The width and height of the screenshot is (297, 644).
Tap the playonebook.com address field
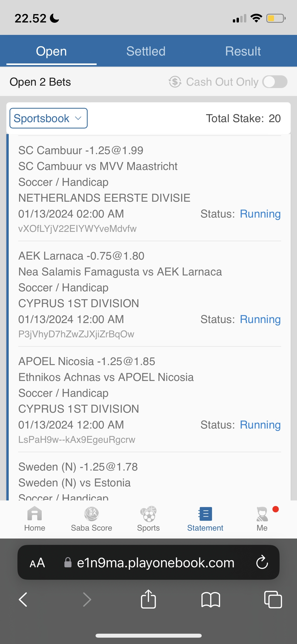tap(155, 563)
